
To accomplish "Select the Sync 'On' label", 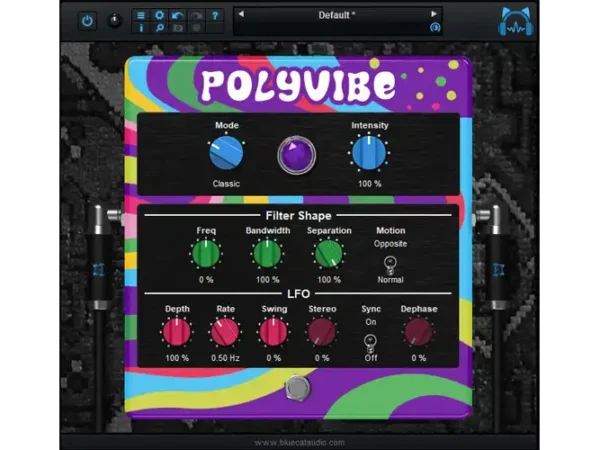I will click(370, 322).
